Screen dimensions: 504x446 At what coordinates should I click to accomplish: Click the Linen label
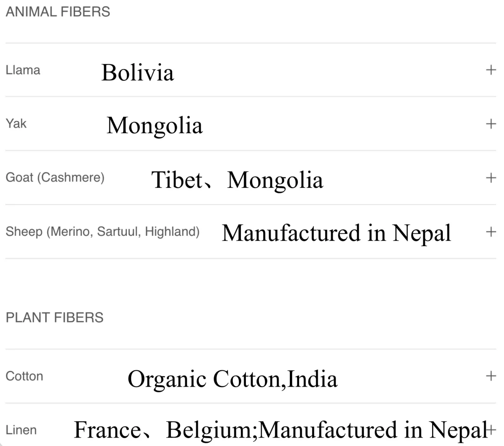pos(21,430)
